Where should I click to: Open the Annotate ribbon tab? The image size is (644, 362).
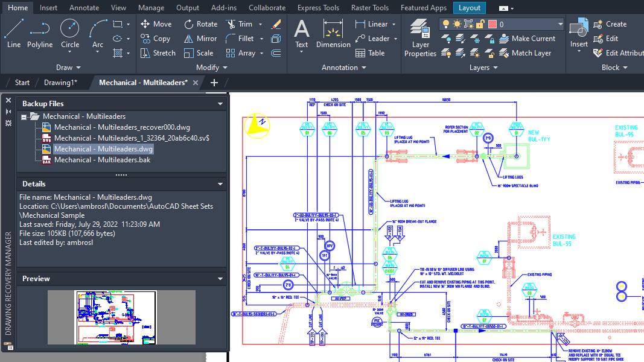click(x=84, y=8)
